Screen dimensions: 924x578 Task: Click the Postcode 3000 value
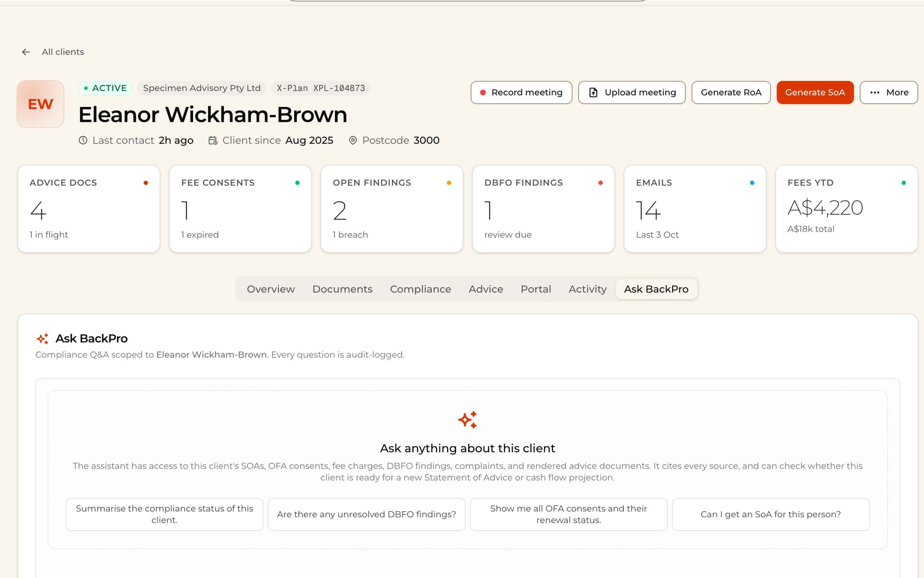(x=426, y=140)
